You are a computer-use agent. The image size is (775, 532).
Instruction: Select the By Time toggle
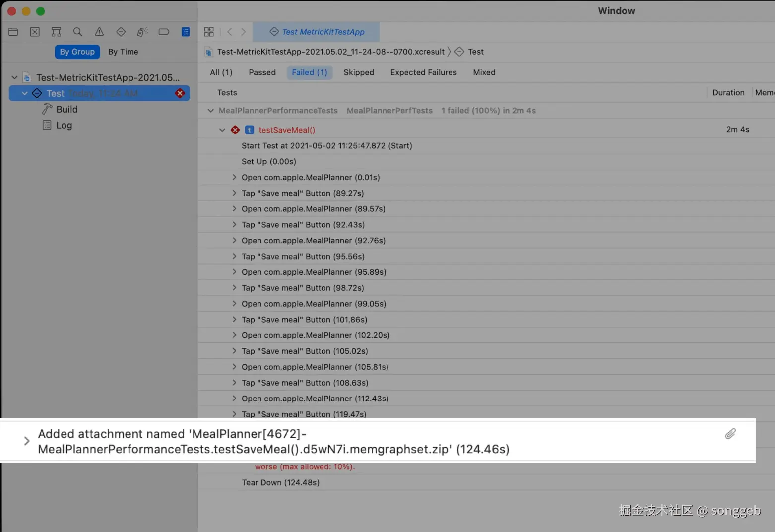(x=123, y=52)
